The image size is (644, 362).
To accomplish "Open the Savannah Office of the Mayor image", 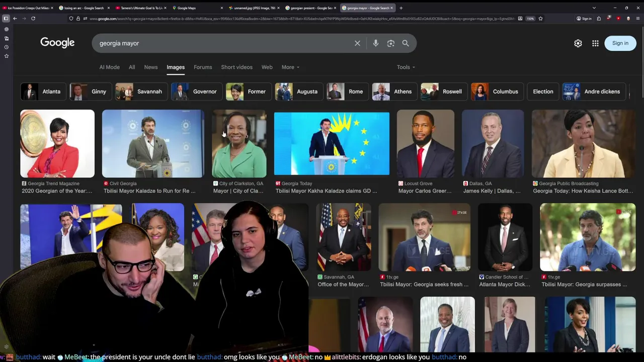I will click(343, 237).
